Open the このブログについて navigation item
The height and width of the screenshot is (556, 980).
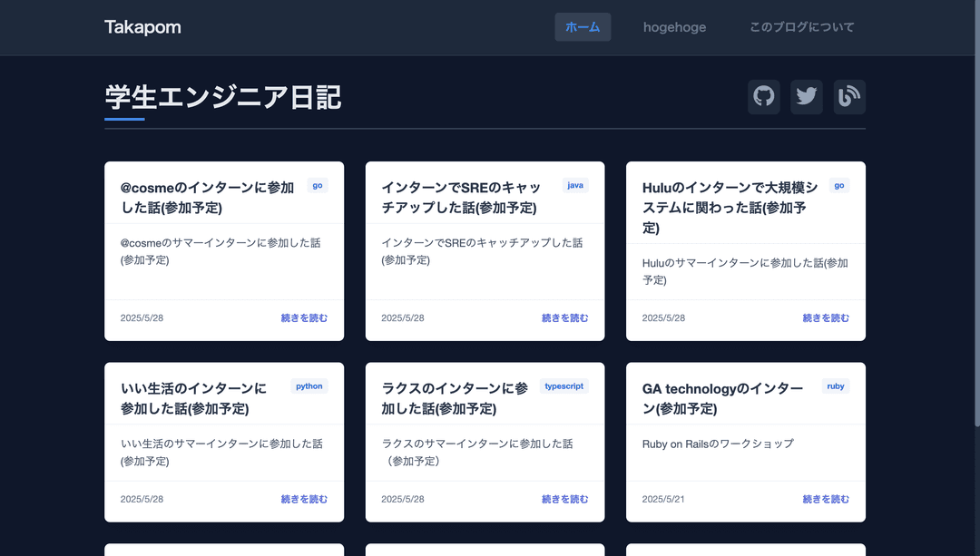coord(802,27)
